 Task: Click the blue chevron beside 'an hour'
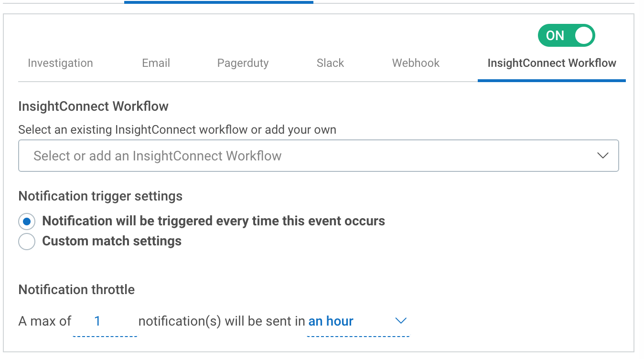click(x=400, y=321)
